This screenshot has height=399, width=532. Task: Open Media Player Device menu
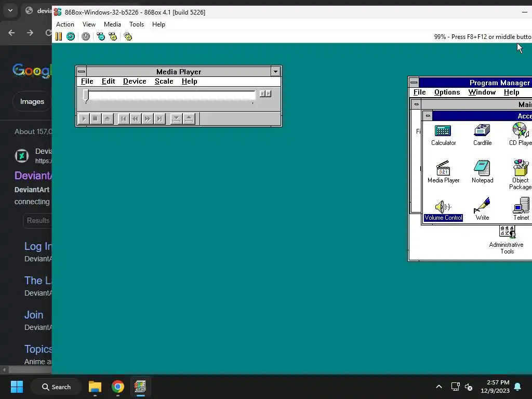(x=135, y=82)
